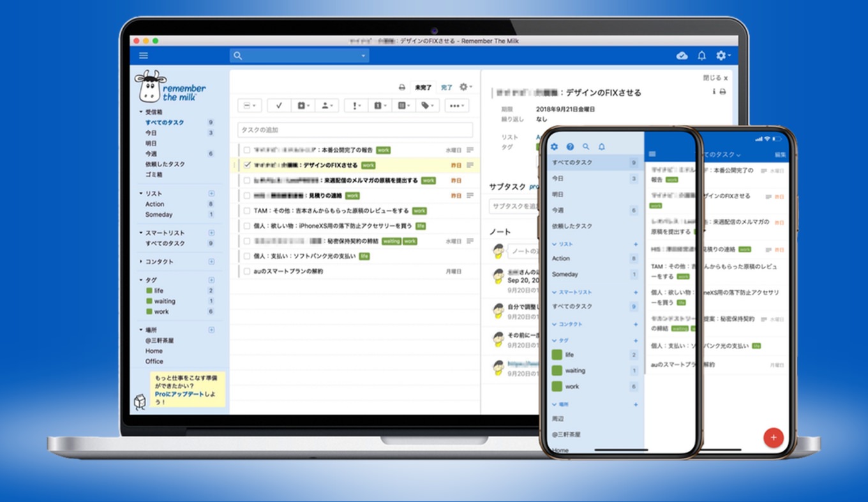Collapse the 場所 section in laptop sidebar
868x502 pixels.
tap(141, 330)
